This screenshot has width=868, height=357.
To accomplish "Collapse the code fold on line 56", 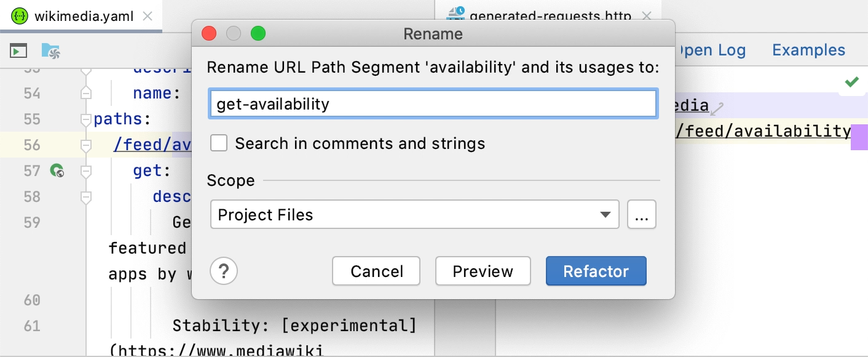I will coord(85,145).
